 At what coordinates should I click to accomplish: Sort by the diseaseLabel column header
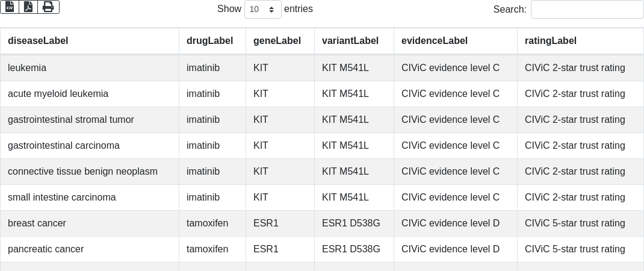(x=38, y=41)
